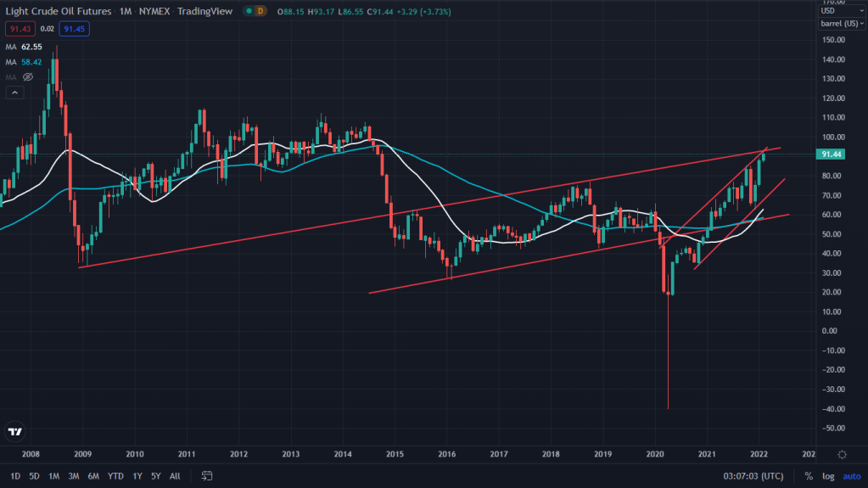Open chart settings gear at bottom right
This screenshot has width=868, height=488.
[x=841, y=455]
